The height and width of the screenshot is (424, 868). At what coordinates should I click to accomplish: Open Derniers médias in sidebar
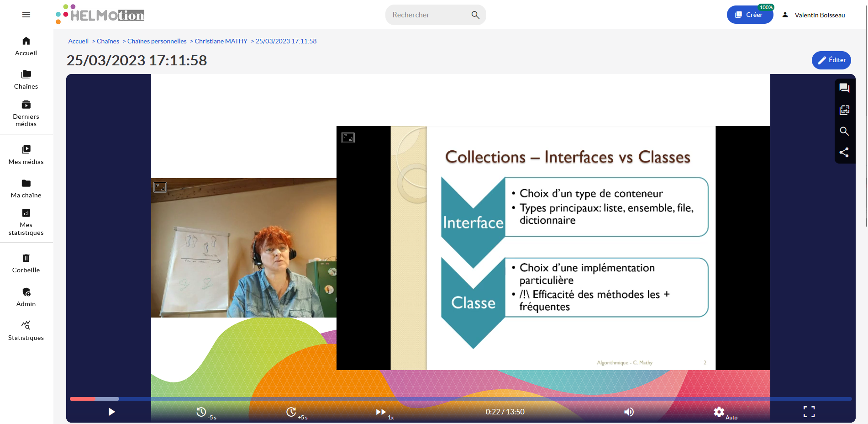coord(26,113)
